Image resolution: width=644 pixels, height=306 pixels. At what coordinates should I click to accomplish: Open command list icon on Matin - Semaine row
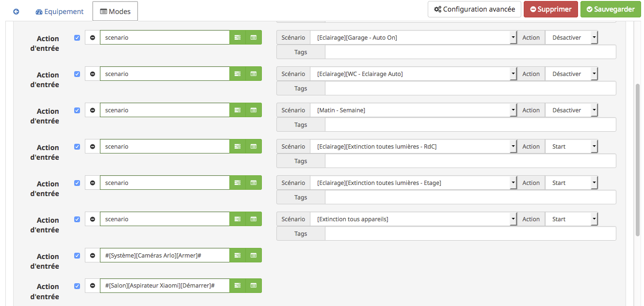(x=254, y=110)
